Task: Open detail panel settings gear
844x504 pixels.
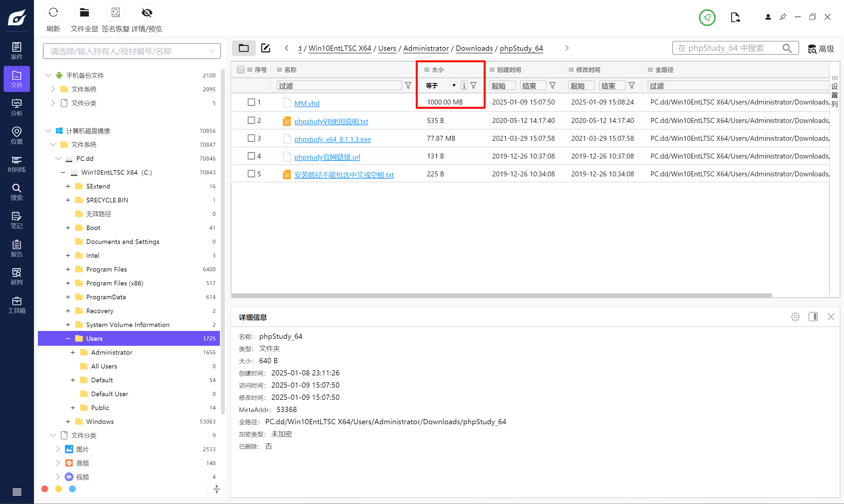Action: tap(795, 317)
